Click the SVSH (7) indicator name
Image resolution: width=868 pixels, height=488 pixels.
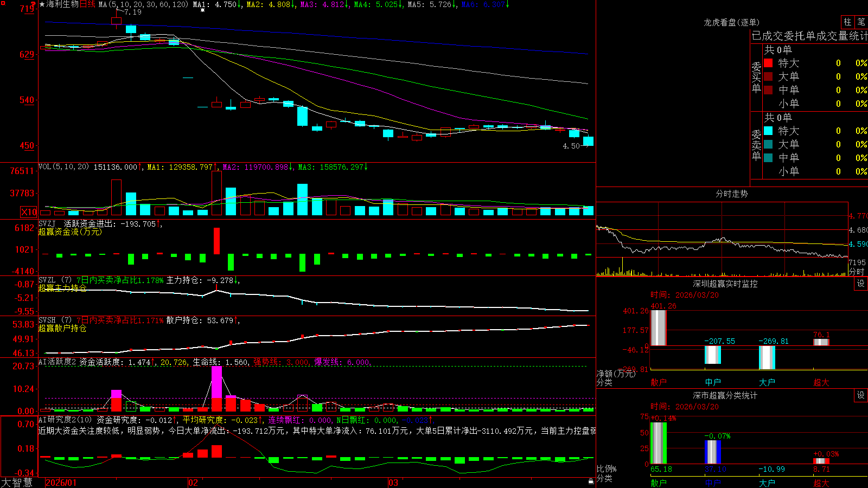55,320
